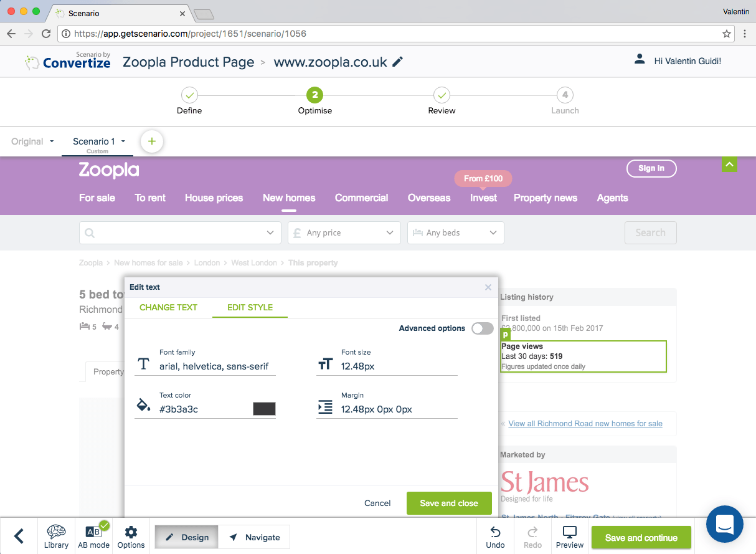
Task: Click the font family T icon
Action: coord(144,365)
